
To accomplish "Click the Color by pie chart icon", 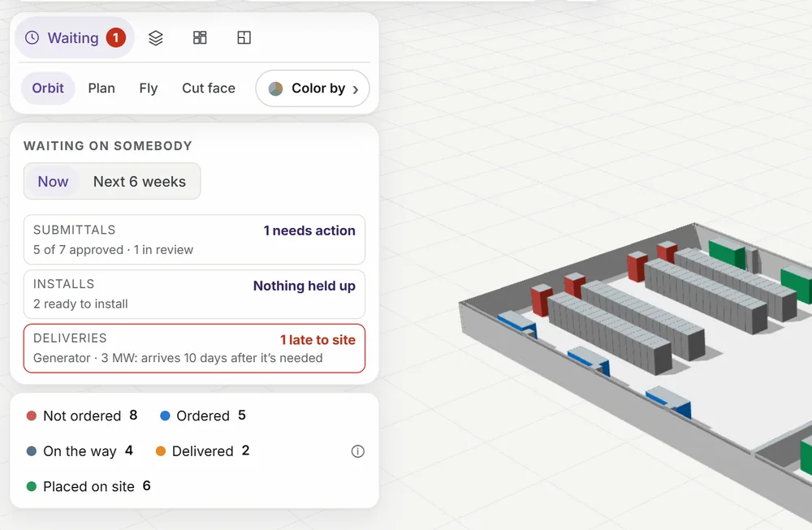I will [x=275, y=88].
